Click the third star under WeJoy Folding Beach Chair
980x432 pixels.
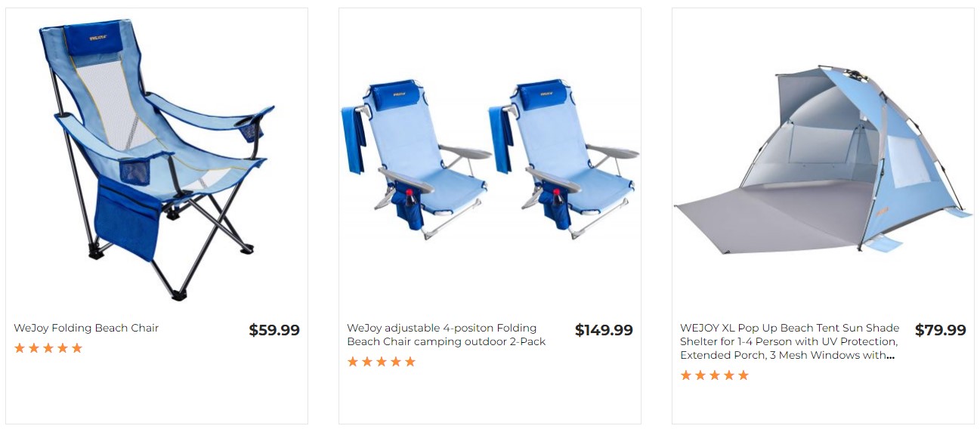(48, 348)
